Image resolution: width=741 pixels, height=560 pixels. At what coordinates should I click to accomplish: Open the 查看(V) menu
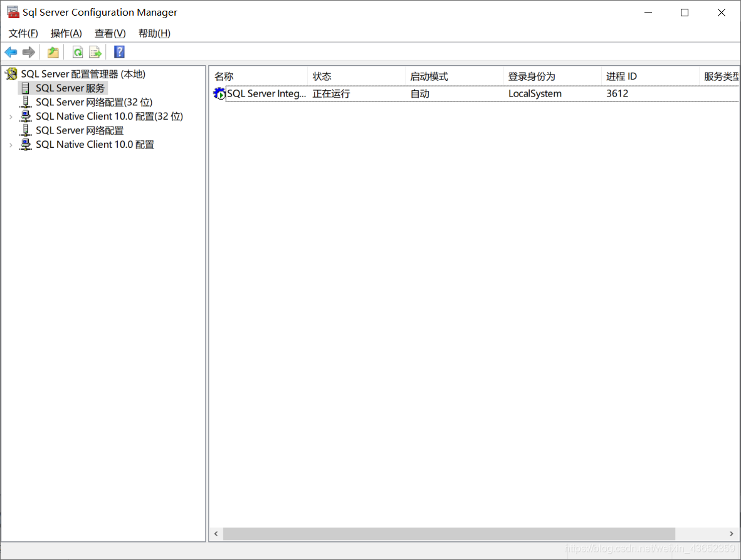coord(110,34)
